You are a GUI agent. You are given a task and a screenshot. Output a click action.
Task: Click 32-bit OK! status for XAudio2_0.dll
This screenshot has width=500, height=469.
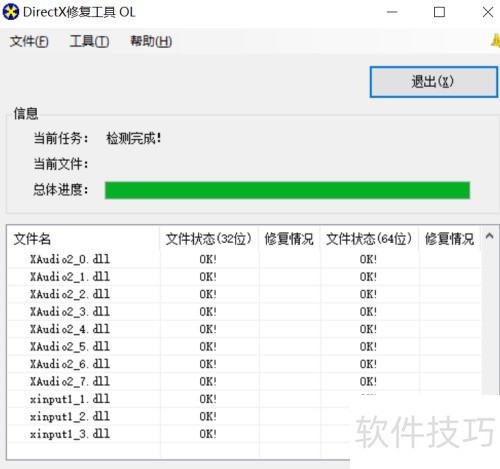208,259
